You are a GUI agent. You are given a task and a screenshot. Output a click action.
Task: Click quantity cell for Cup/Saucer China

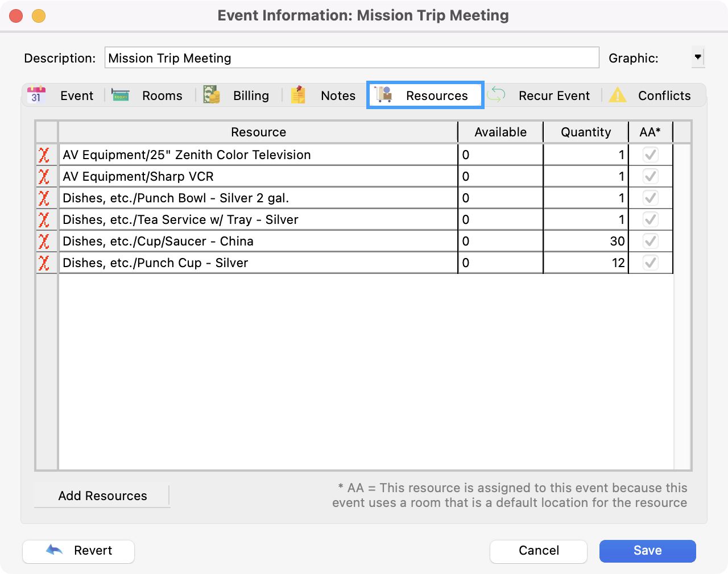click(585, 242)
